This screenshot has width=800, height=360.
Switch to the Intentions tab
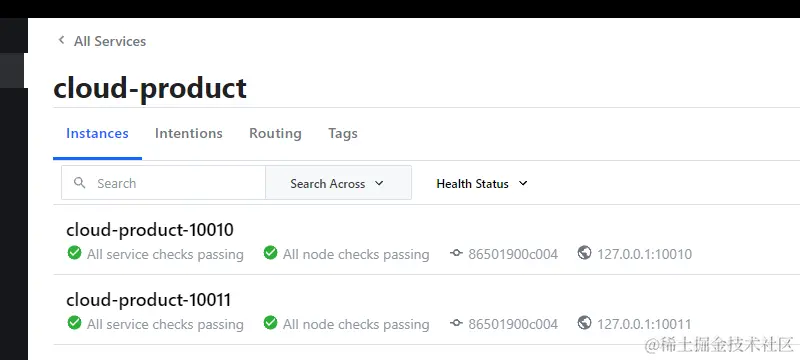[x=189, y=134]
